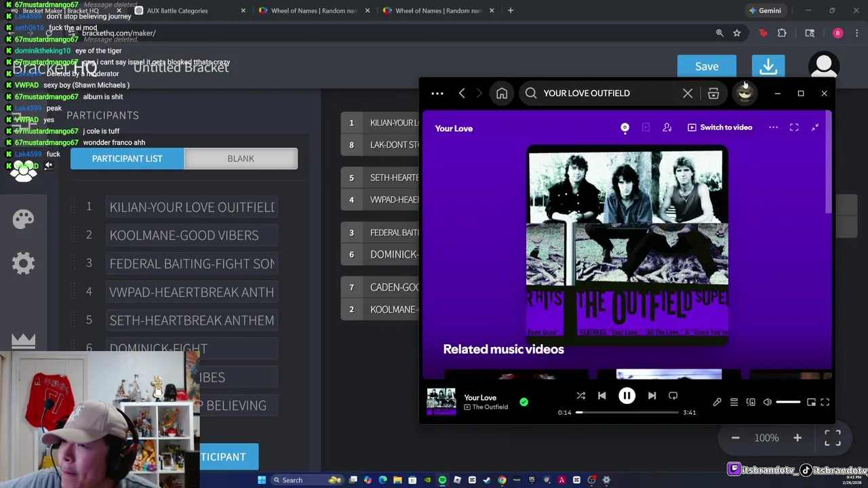This screenshot has width=868, height=488.
Task: Click Switch to video in Spotify
Action: (x=719, y=127)
